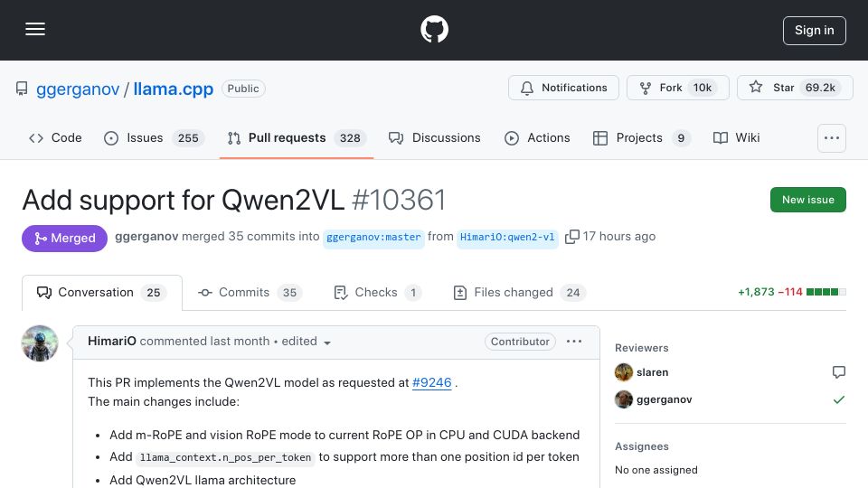Click the Public visibility label
Screen dimensions: 868x488
pos(243,89)
